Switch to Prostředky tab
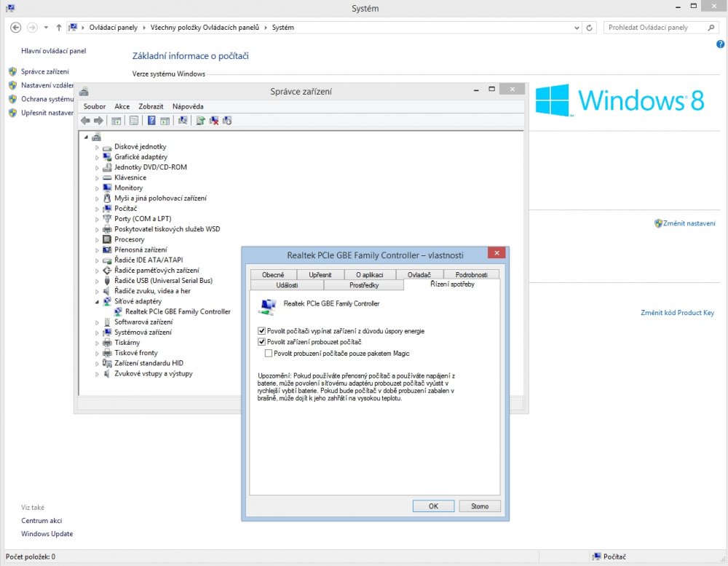Viewport: 728px width, 566px height. (364, 285)
